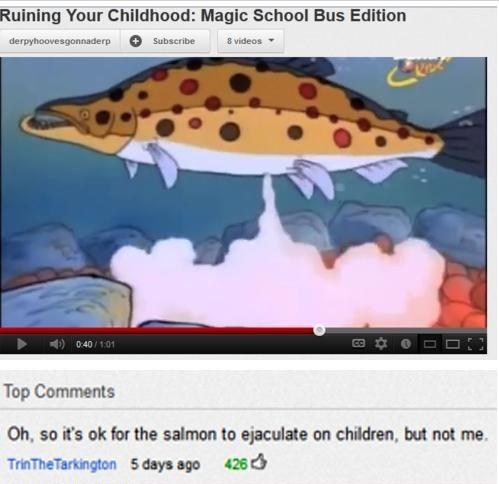The width and height of the screenshot is (499, 484).
Task: Open the derpyhoovesgonnaderp channel button
Action: pyautogui.click(x=60, y=41)
